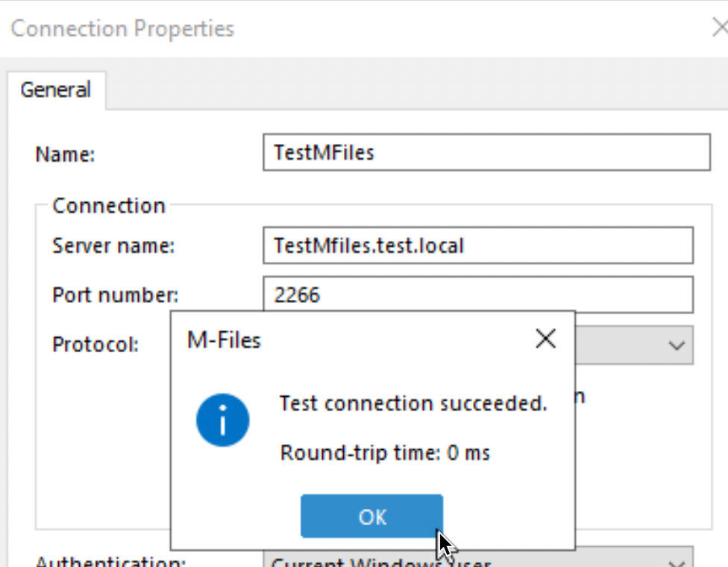Click the 'M-Files' dialog title

(224, 340)
